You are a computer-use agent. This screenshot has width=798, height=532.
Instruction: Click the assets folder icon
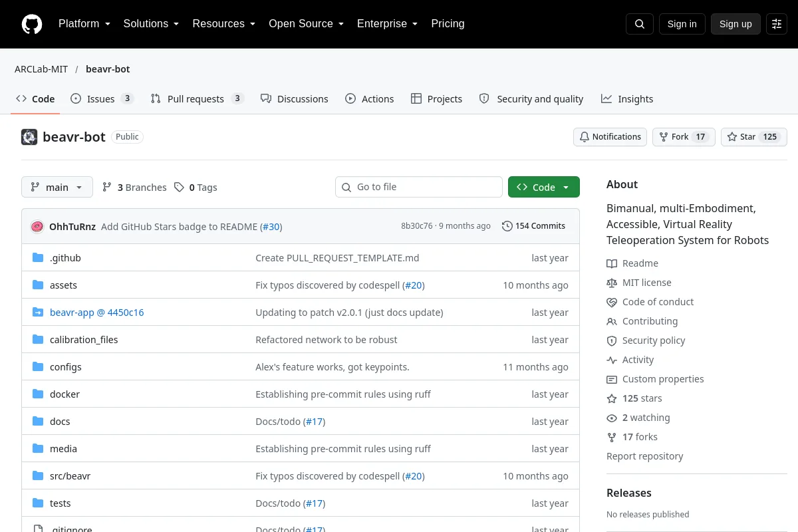(x=38, y=285)
